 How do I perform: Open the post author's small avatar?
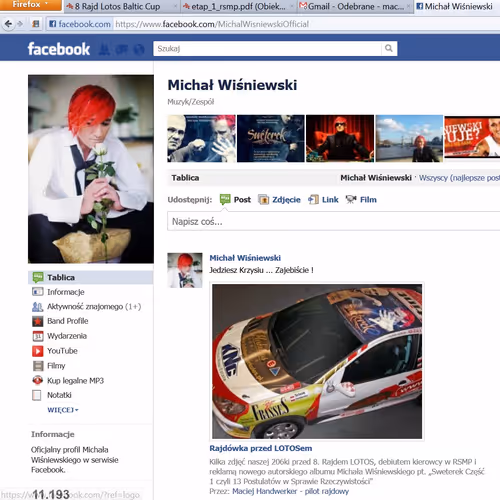point(185,270)
